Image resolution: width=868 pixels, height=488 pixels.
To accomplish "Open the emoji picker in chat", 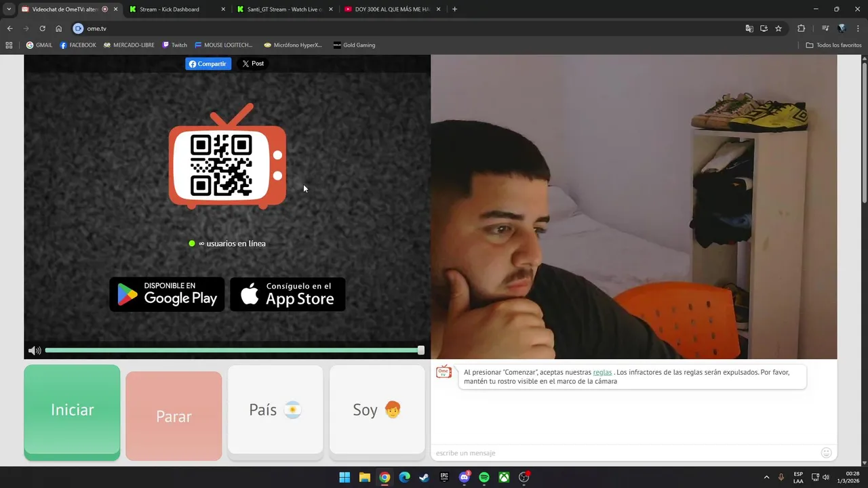I will (826, 453).
